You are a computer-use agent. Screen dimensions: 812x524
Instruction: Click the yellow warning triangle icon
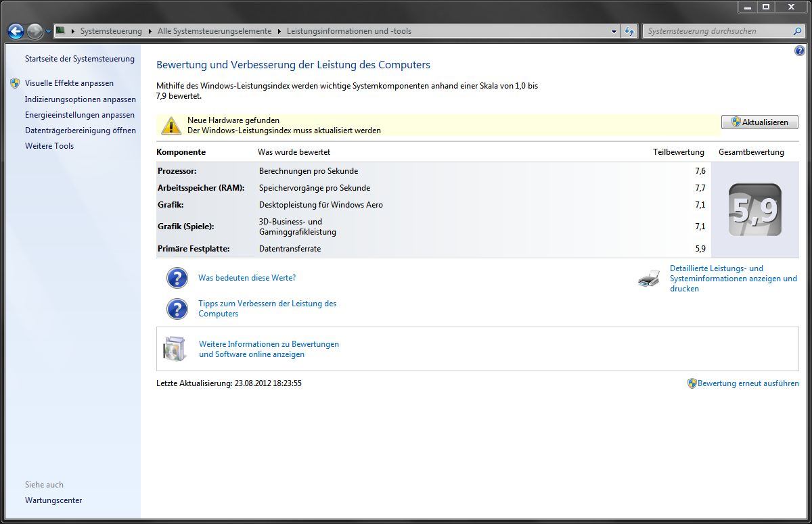click(x=171, y=125)
